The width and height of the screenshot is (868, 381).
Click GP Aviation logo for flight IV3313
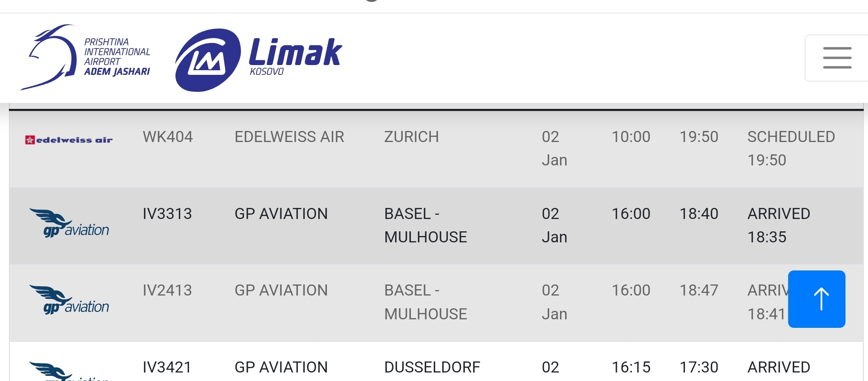pyautogui.click(x=69, y=222)
